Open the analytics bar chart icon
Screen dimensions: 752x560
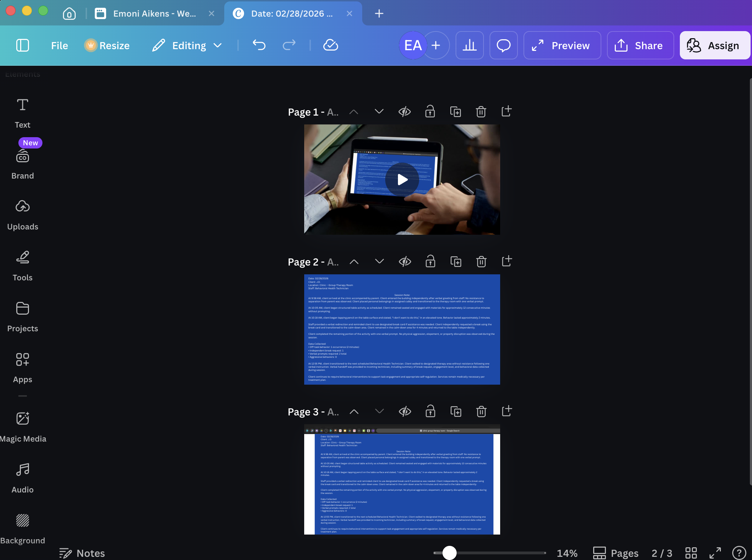[469, 45]
